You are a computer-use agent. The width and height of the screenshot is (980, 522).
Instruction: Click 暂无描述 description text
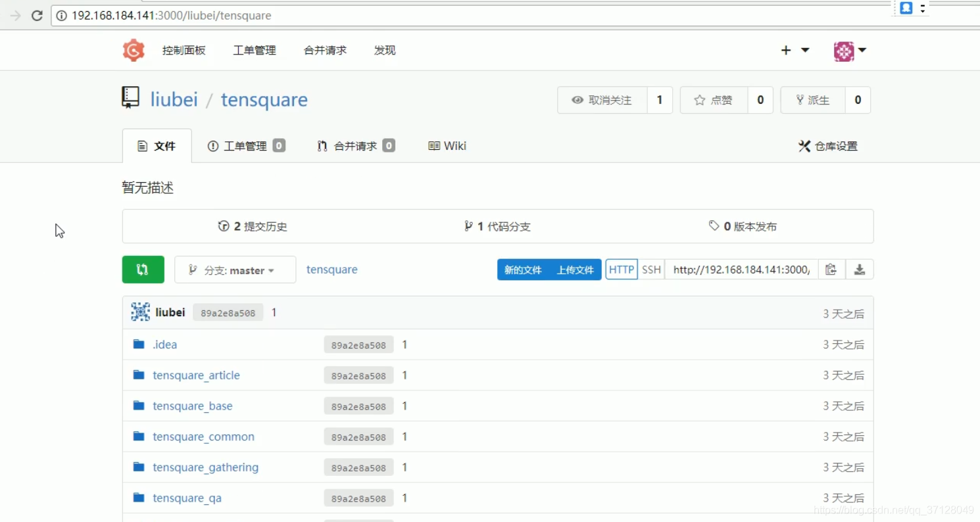pyautogui.click(x=148, y=188)
